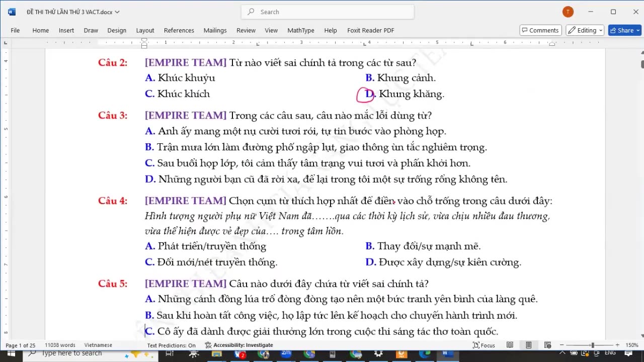Click the vertical scrollbar down arrow
This screenshot has width=644, height=362.
pyautogui.click(x=641, y=336)
